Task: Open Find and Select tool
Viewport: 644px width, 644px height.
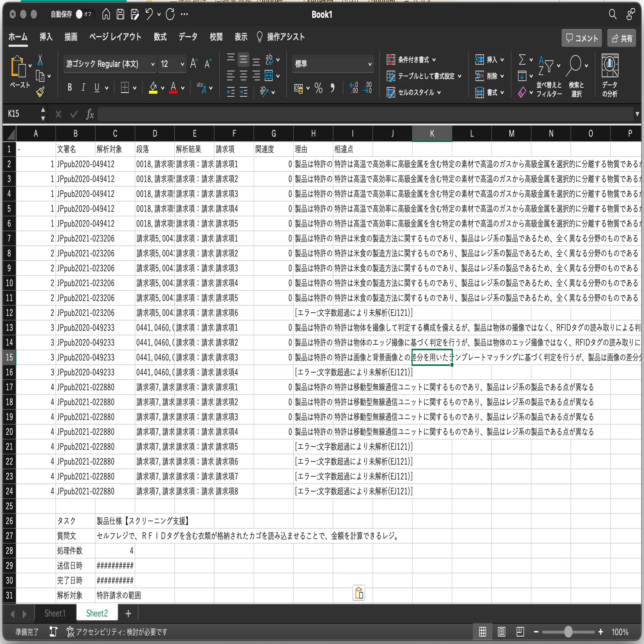Action: pyautogui.click(x=576, y=76)
